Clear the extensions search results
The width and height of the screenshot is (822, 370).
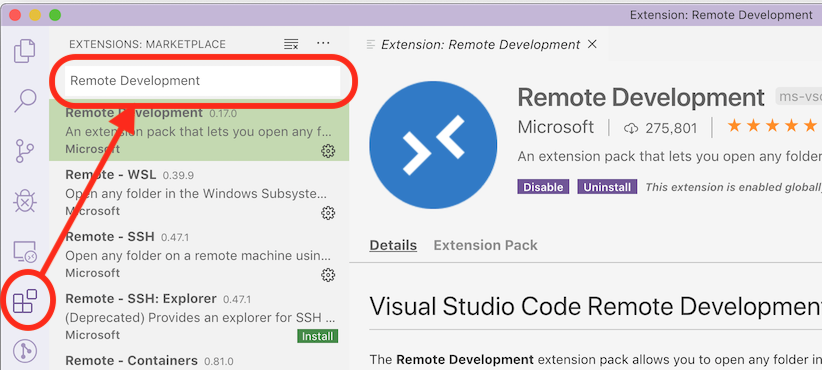coord(291,45)
